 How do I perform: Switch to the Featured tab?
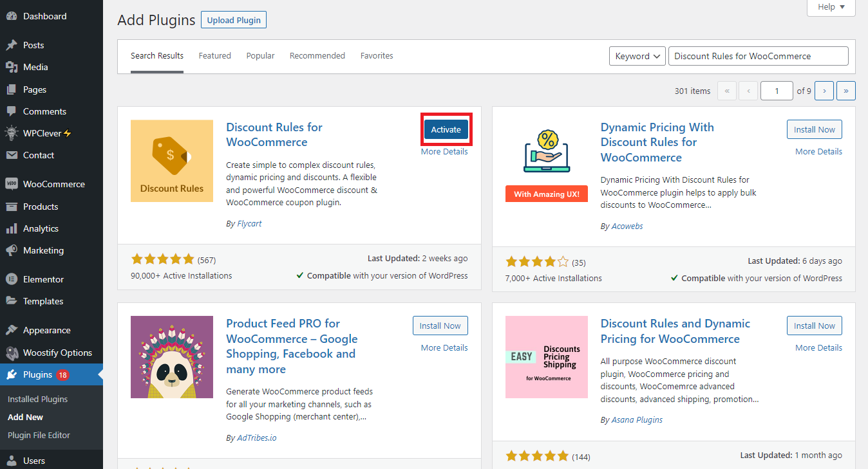coord(214,56)
